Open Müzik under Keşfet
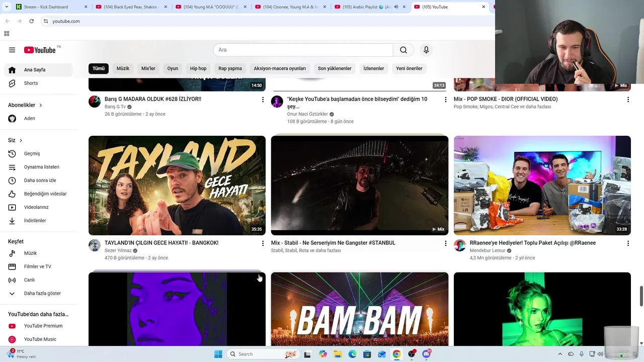 38,253
